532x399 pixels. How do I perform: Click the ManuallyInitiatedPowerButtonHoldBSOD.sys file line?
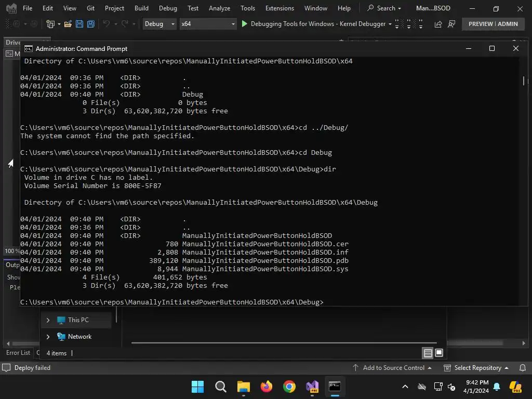click(x=184, y=269)
